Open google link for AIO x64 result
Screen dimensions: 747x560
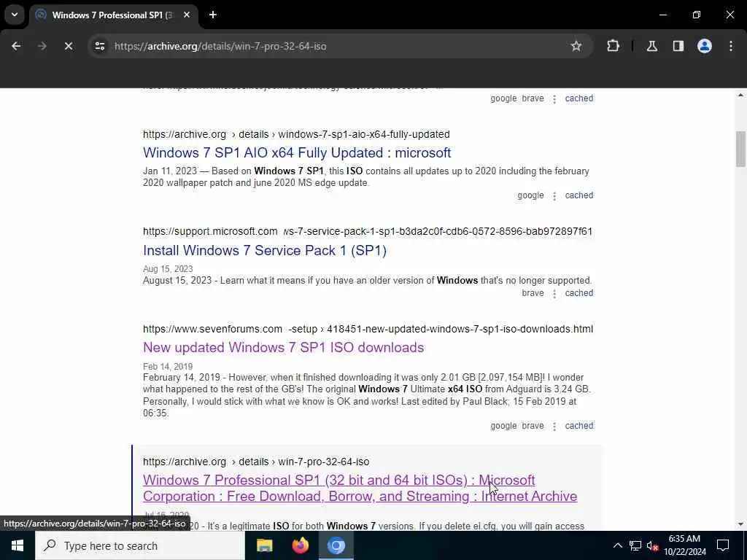point(530,195)
